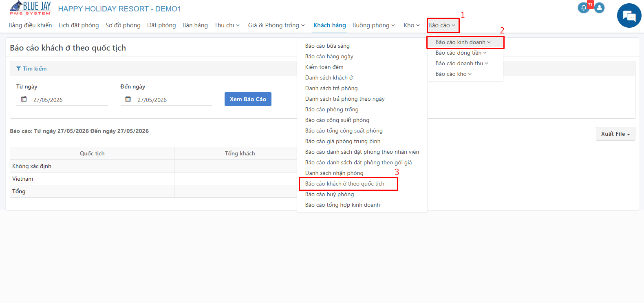
Task: Open Bán hàng page
Action: tap(195, 25)
